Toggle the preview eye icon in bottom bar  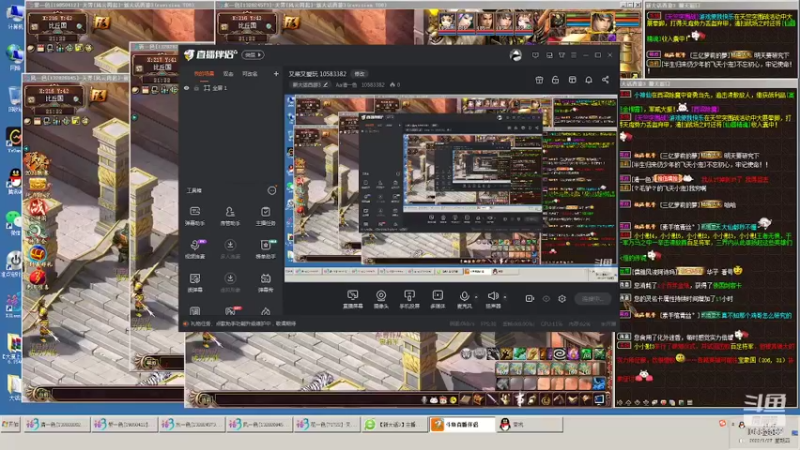546,298
